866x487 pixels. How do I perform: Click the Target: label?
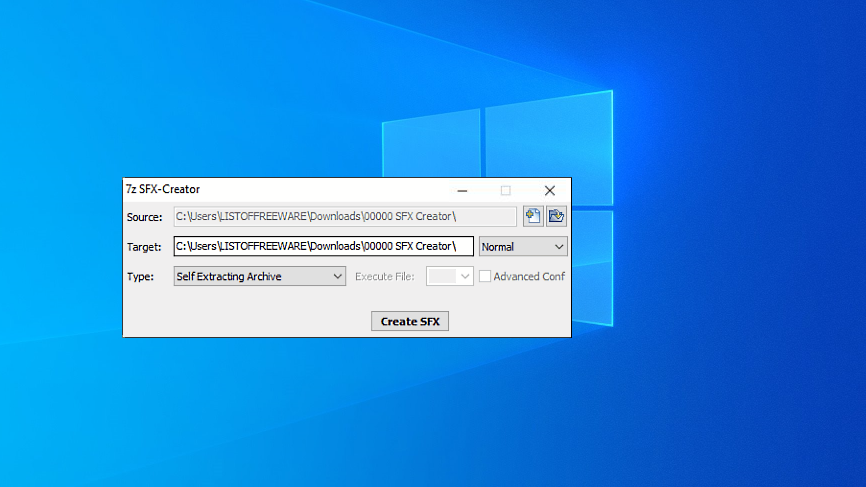144,247
